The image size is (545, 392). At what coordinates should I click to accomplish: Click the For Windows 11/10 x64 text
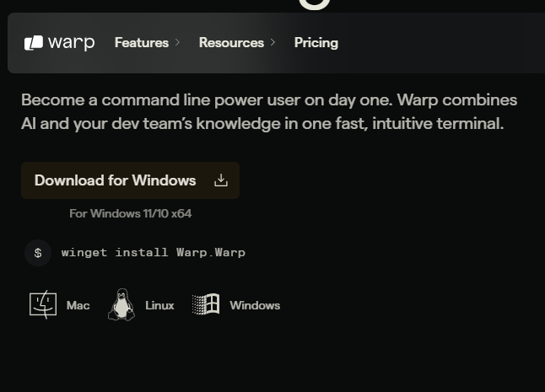point(130,213)
